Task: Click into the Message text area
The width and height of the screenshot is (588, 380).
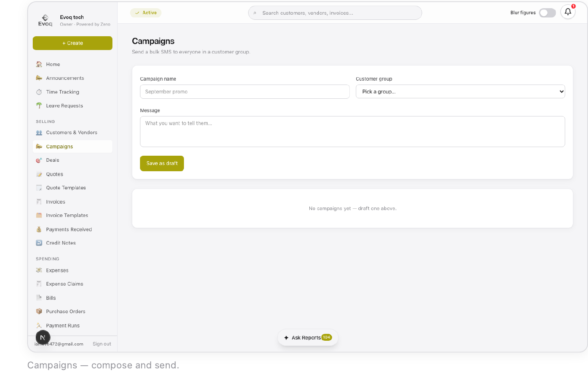Action: point(352,132)
